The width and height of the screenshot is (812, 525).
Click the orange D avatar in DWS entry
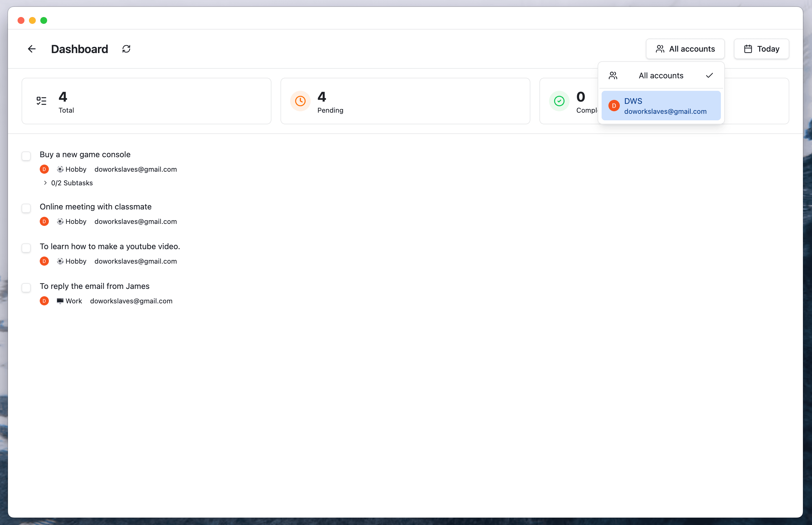(x=614, y=106)
